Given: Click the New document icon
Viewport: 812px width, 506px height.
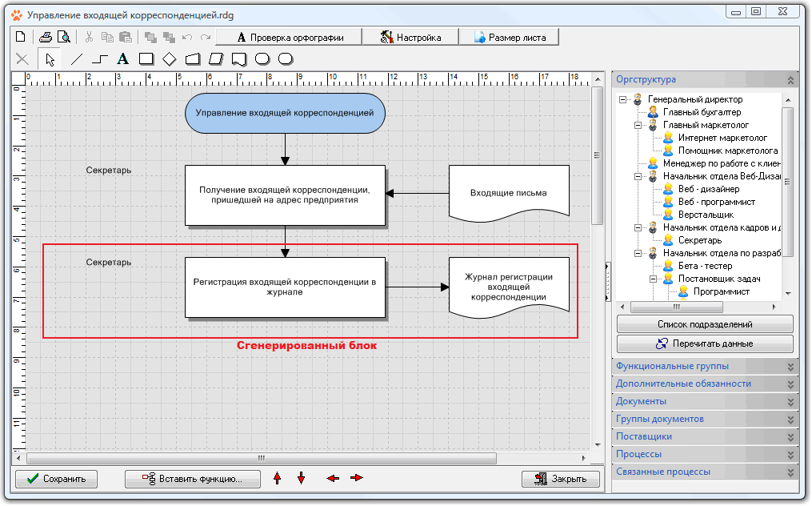Looking at the screenshot, I should [x=22, y=37].
